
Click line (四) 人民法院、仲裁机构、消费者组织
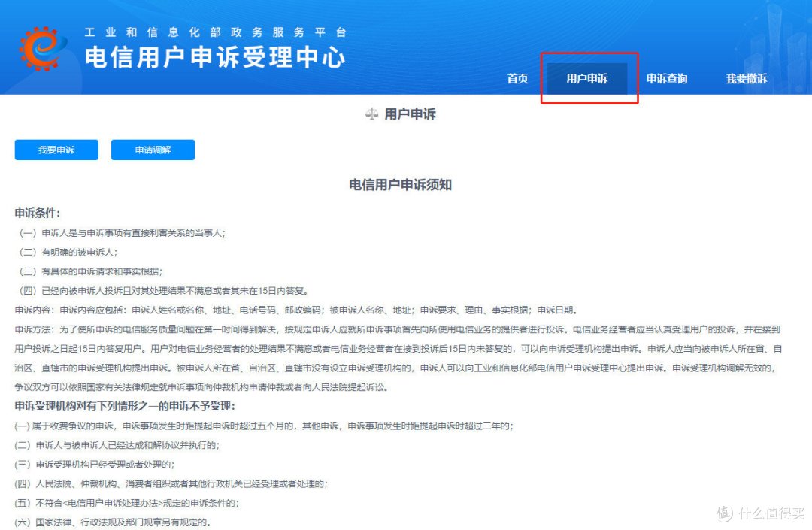pos(171,484)
